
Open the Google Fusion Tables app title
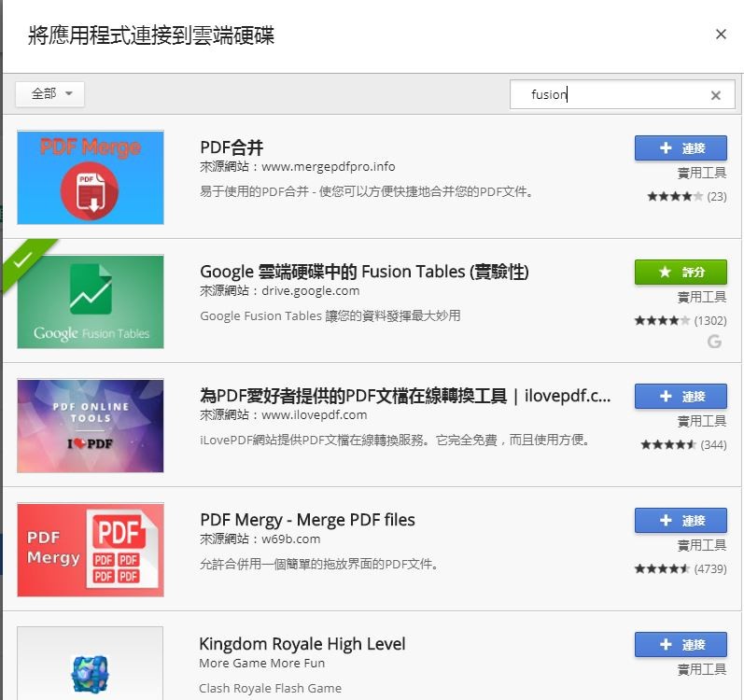pyautogui.click(x=364, y=272)
